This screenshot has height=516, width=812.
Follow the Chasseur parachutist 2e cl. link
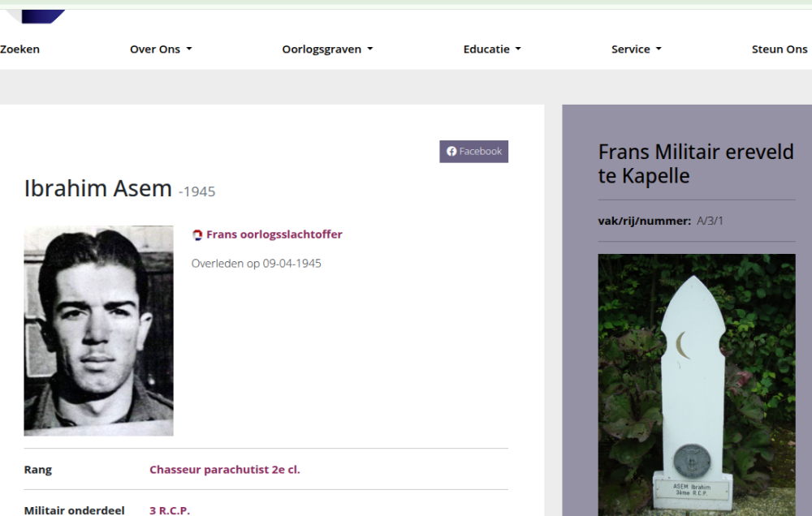224,470
